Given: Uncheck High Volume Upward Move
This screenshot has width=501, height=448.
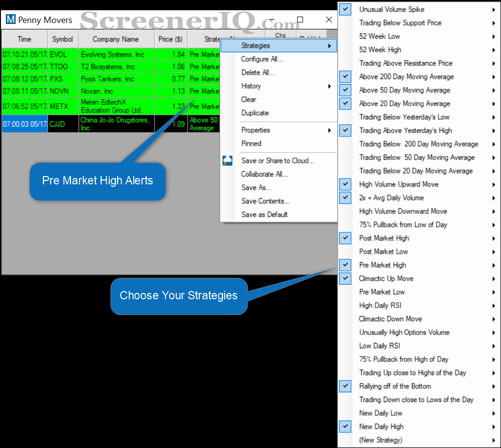Looking at the screenshot, I should (346, 184).
